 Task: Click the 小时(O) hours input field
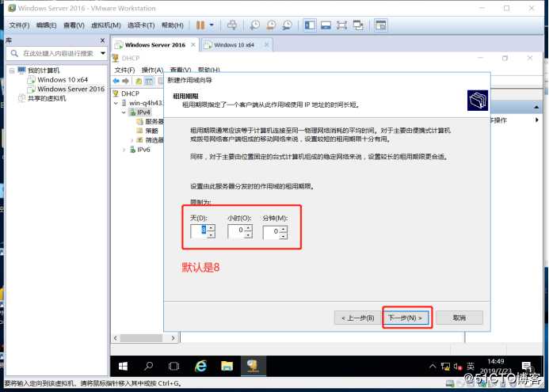click(x=235, y=230)
